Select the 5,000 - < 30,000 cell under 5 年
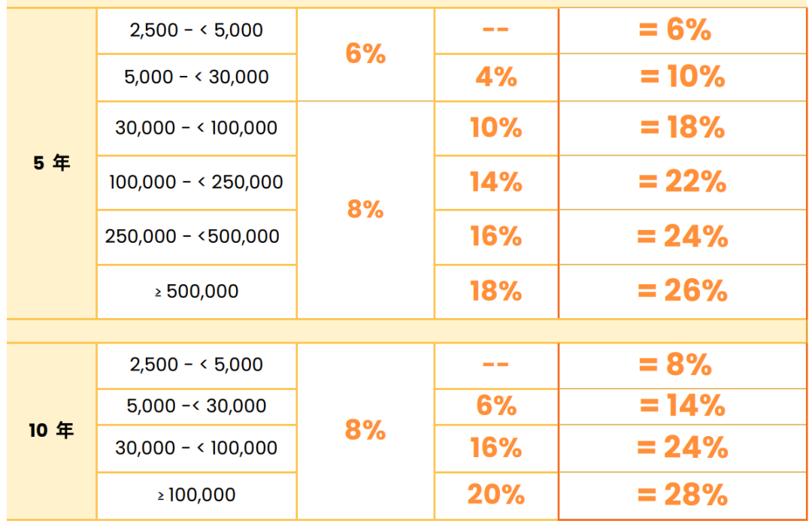 click(x=196, y=77)
